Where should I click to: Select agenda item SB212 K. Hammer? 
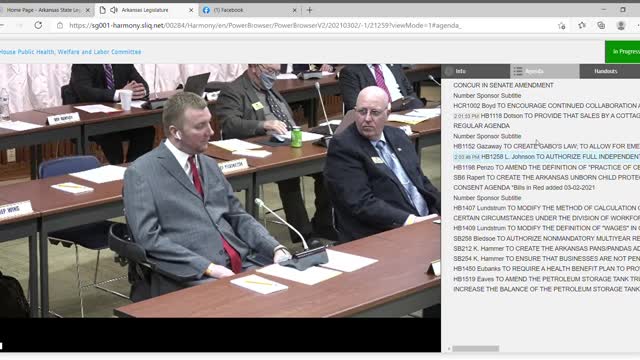547,249
